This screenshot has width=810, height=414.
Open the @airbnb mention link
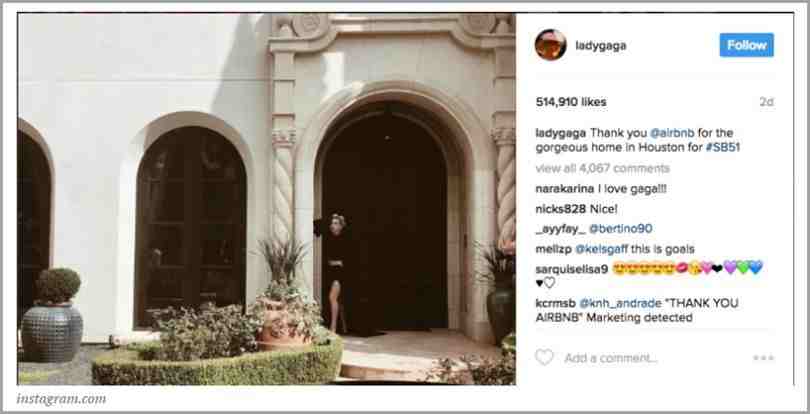pyautogui.click(x=672, y=133)
